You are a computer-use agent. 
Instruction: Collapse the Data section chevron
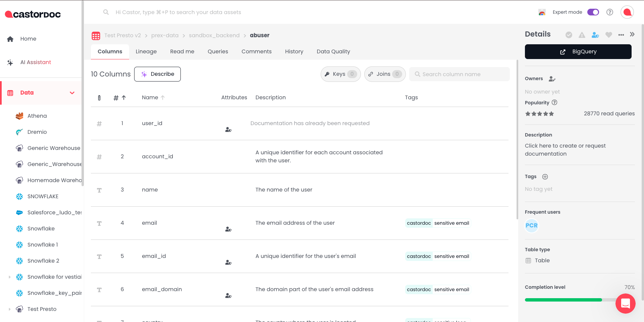pos(72,93)
